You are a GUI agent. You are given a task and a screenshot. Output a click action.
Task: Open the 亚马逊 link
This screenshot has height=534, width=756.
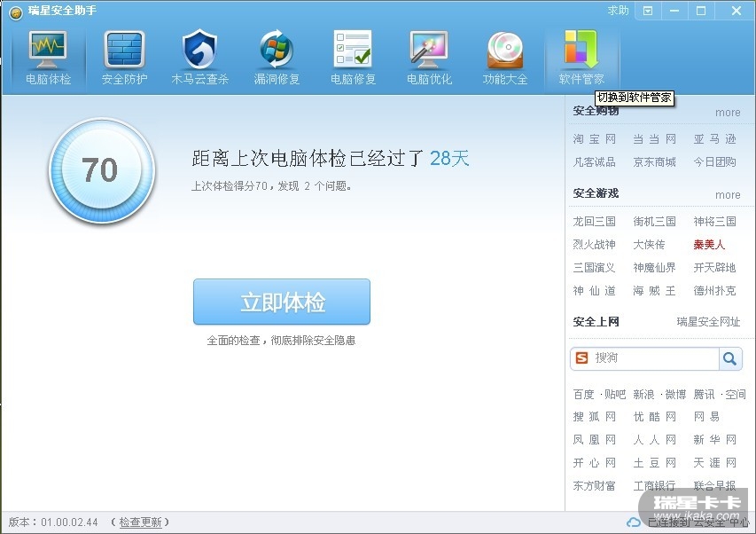[714, 139]
